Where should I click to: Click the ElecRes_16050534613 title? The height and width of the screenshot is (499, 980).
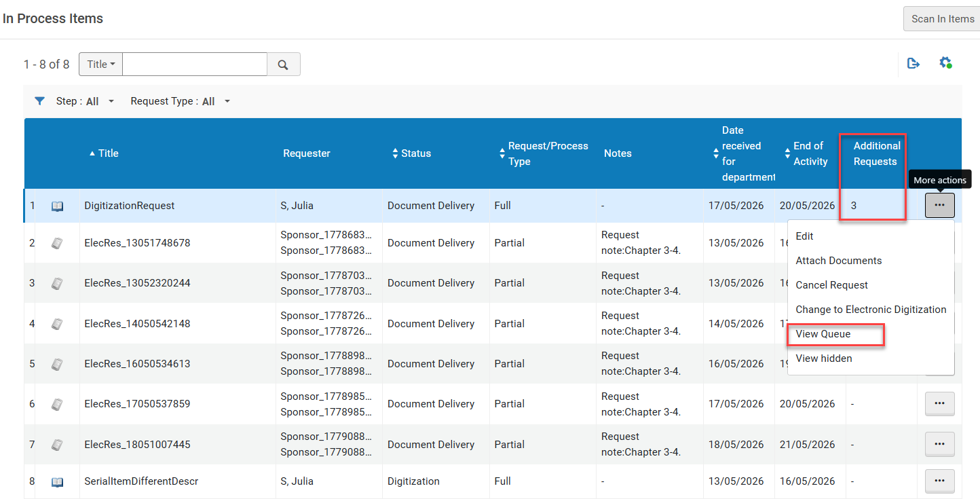click(137, 364)
